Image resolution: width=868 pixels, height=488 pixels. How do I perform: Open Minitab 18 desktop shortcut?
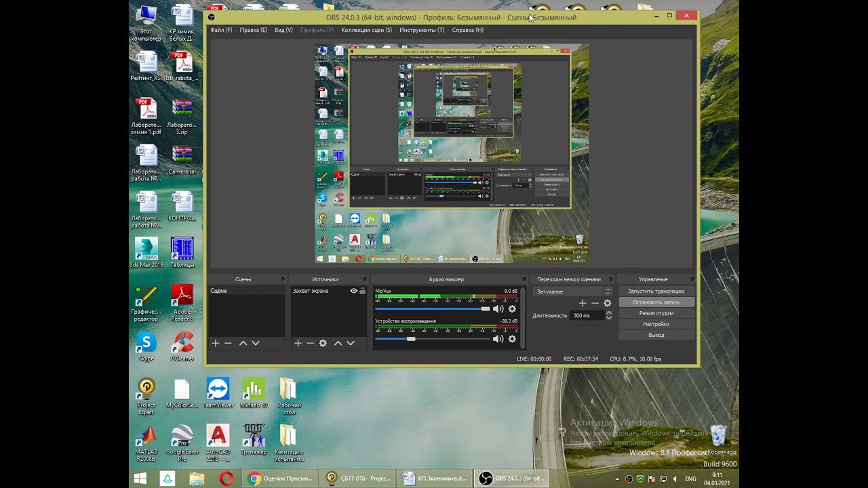coord(254,393)
